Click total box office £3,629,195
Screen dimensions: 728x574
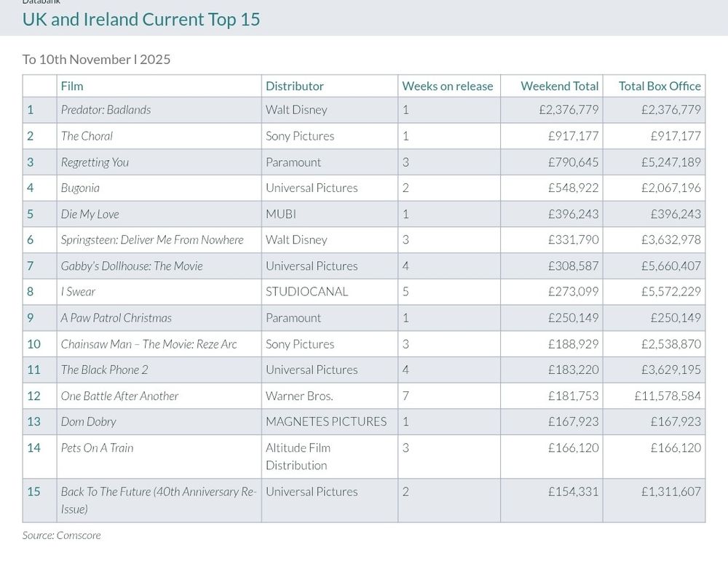(671, 370)
